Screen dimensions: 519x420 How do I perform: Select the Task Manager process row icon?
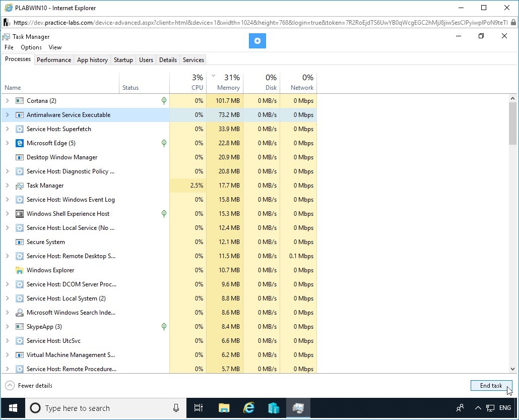pyautogui.click(x=20, y=186)
